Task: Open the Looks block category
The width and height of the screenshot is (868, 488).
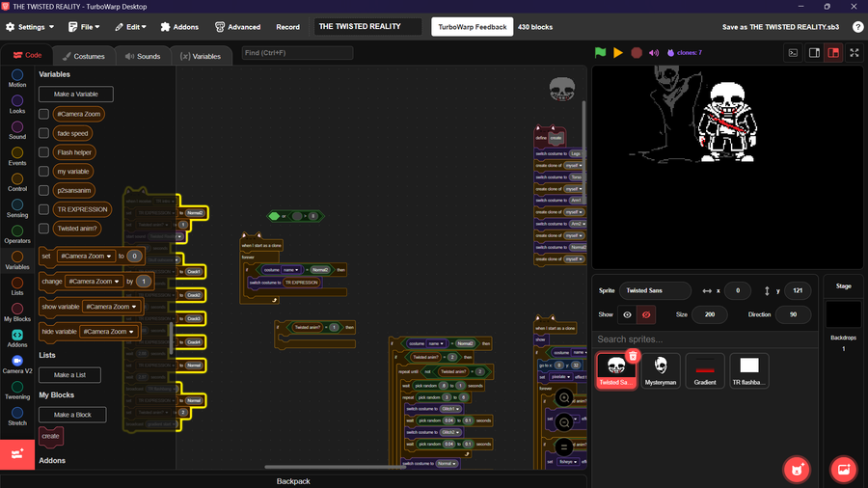Action: (x=17, y=104)
